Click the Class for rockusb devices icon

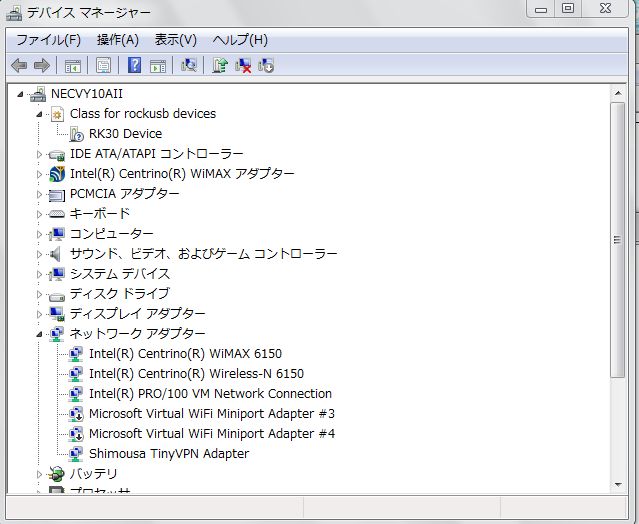pyautogui.click(x=57, y=114)
